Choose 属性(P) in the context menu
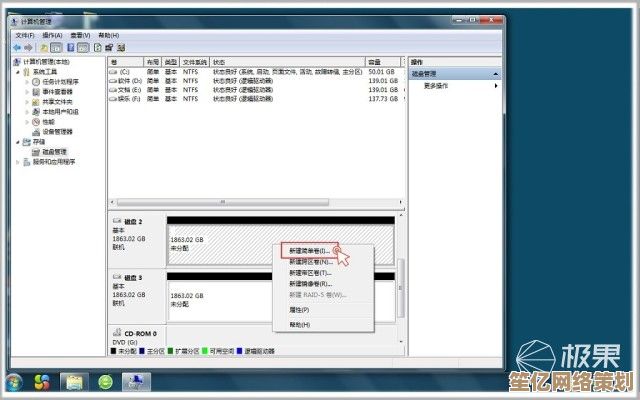This screenshot has height=400, width=640. [298, 310]
